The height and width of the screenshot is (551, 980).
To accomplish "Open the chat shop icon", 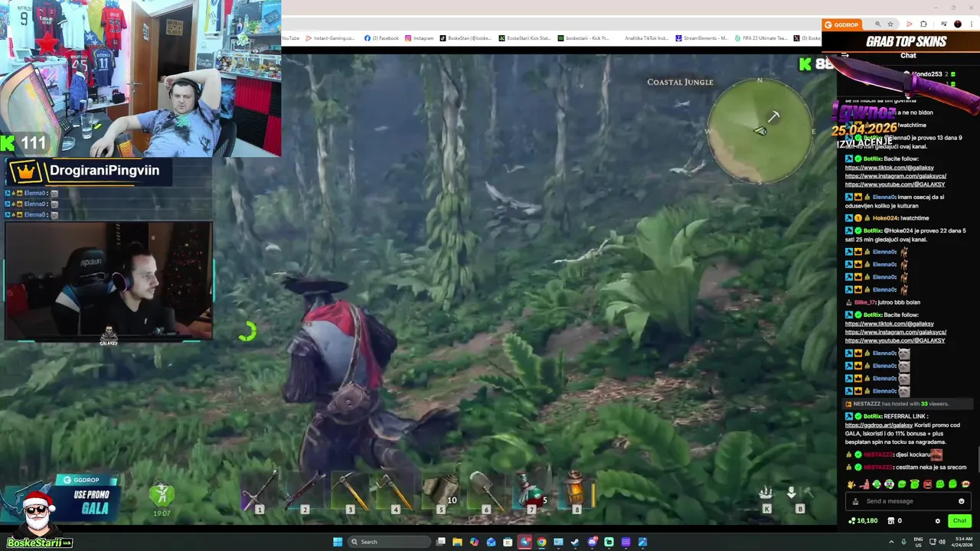I will coord(891,521).
